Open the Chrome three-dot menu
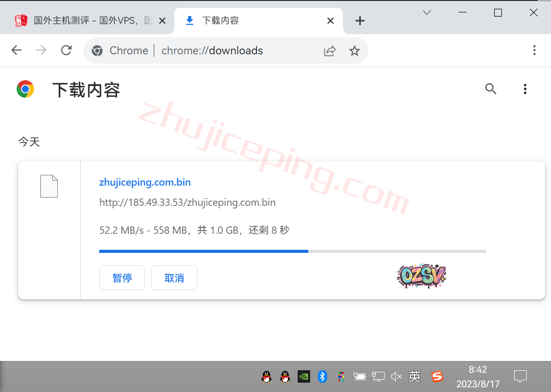 [x=534, y=50]
